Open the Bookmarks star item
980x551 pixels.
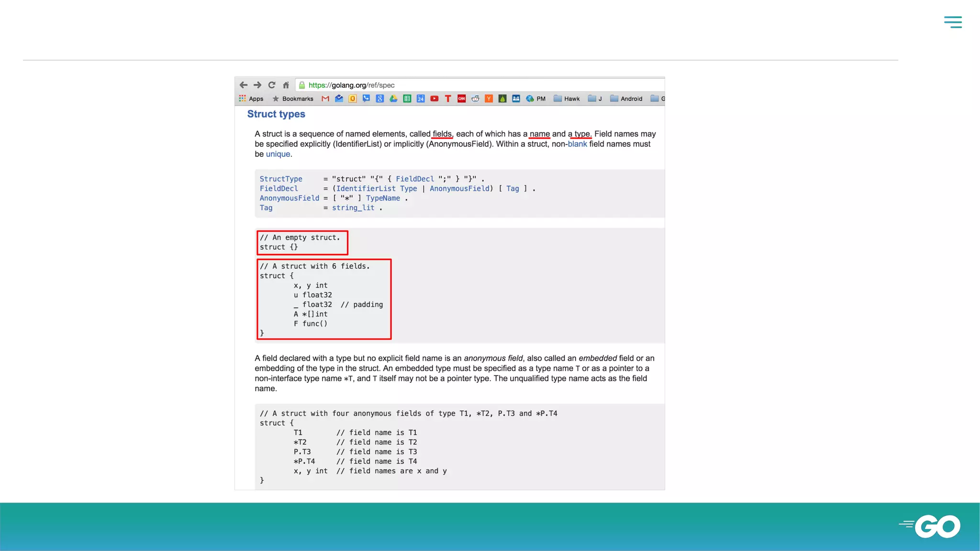point(293,99)
